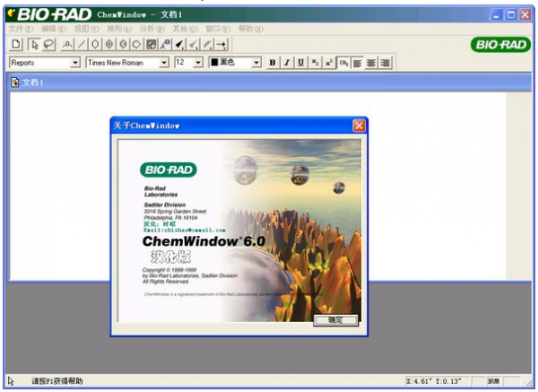Open the 排列 menu
This screenshot has height=392, width=538.
coord(119,29)
